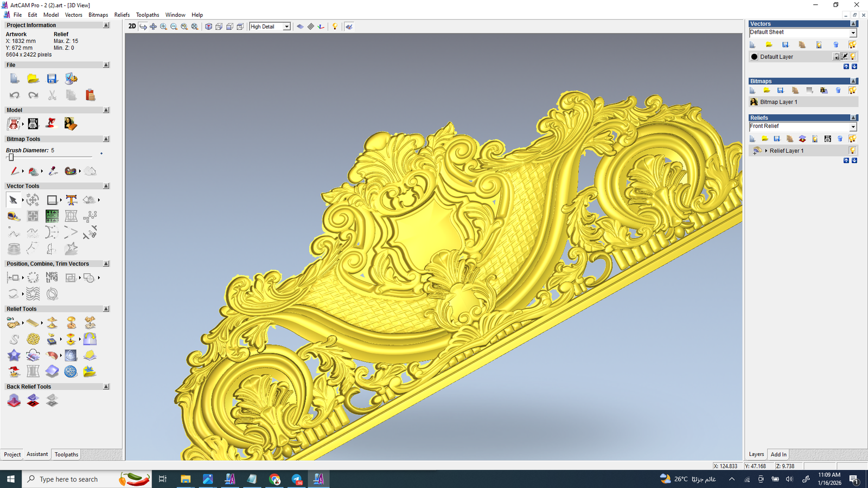This screenshot has height=488, width=868.
Task: Switch to 2D view button
Action: [x=132, y=27]
